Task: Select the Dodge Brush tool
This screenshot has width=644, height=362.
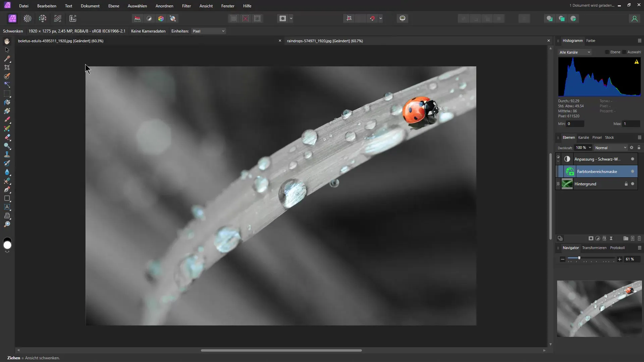Action: (7, 146)
